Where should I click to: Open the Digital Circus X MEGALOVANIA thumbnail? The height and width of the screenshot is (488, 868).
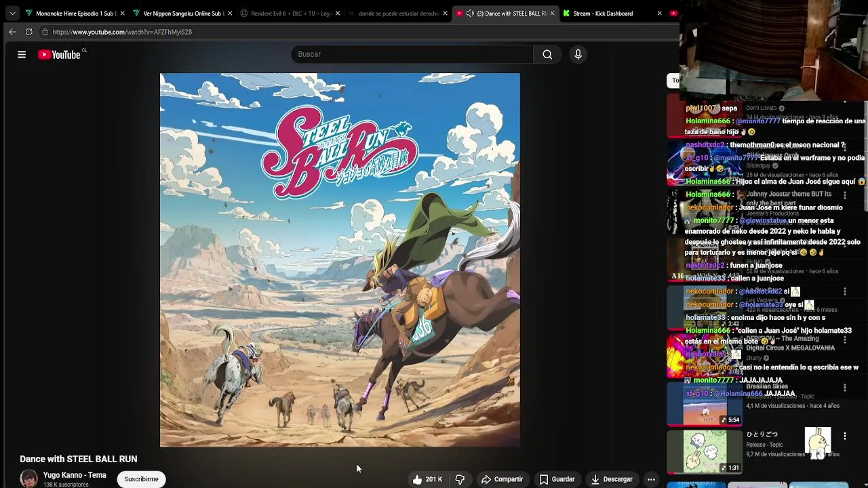704,355
